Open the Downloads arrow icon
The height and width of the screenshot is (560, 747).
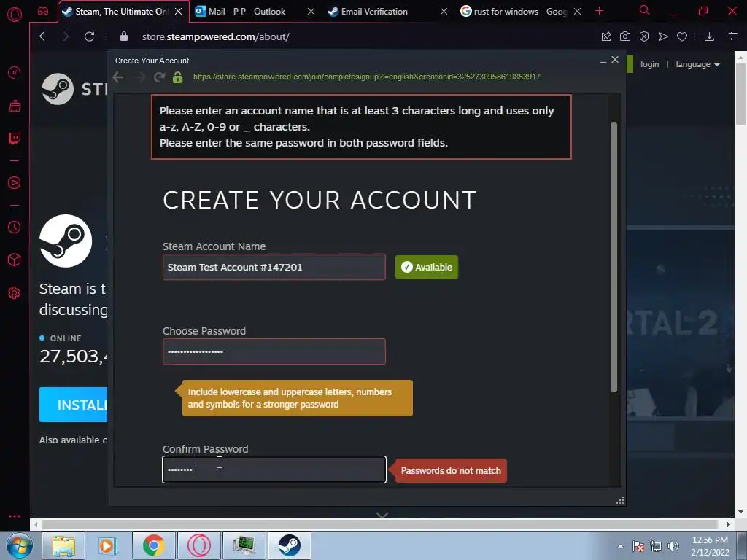(709, 36)
